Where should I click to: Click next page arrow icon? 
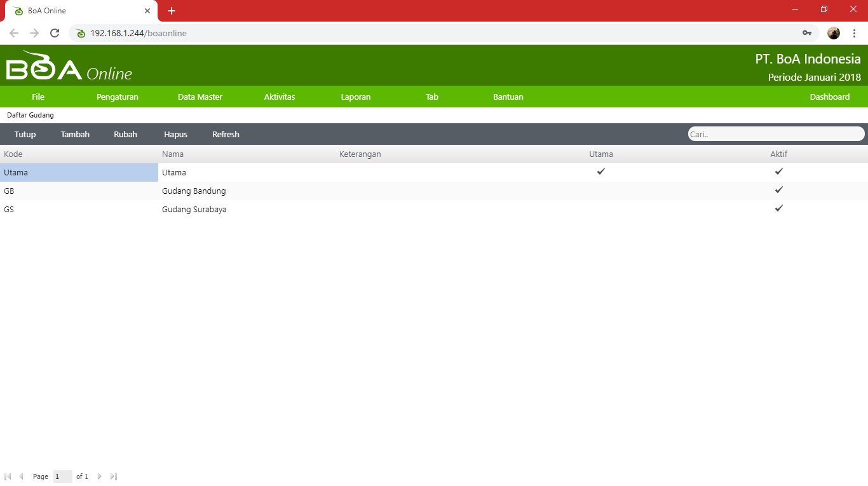point(99,476)
